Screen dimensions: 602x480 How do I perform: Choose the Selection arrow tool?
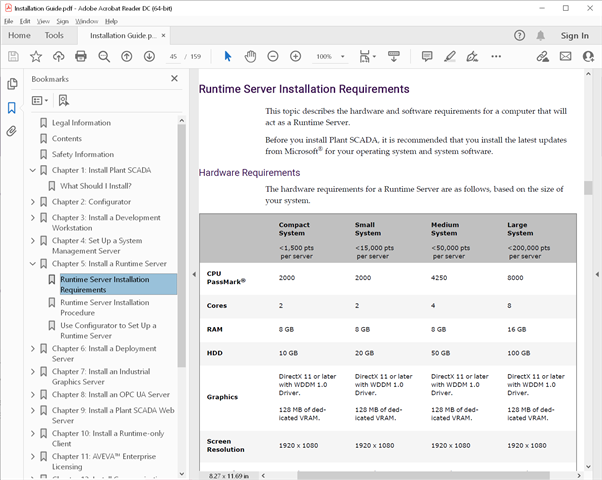coord(228,56)
